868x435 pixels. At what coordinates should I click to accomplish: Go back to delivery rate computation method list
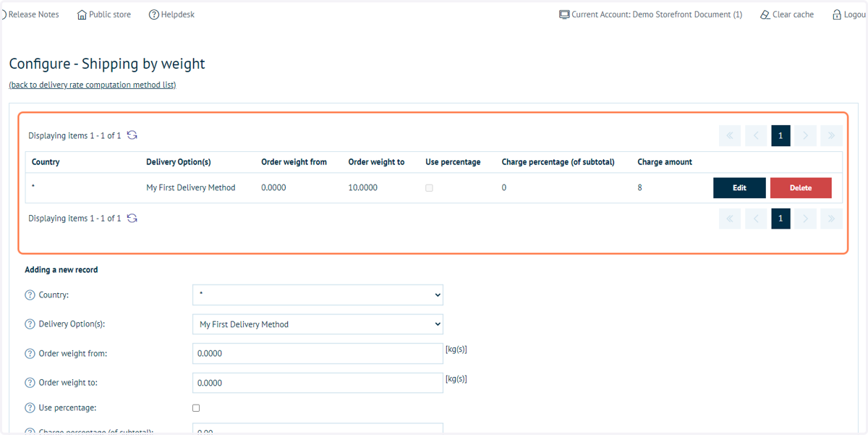(x=93, y=85)
